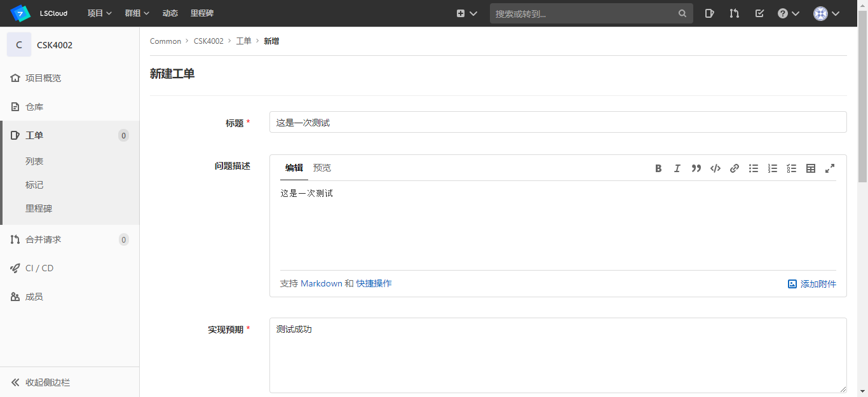Open the plus create-new dropdown
Image resolution: width=868 pixels, height=397 pixels.
coord(467,13)
